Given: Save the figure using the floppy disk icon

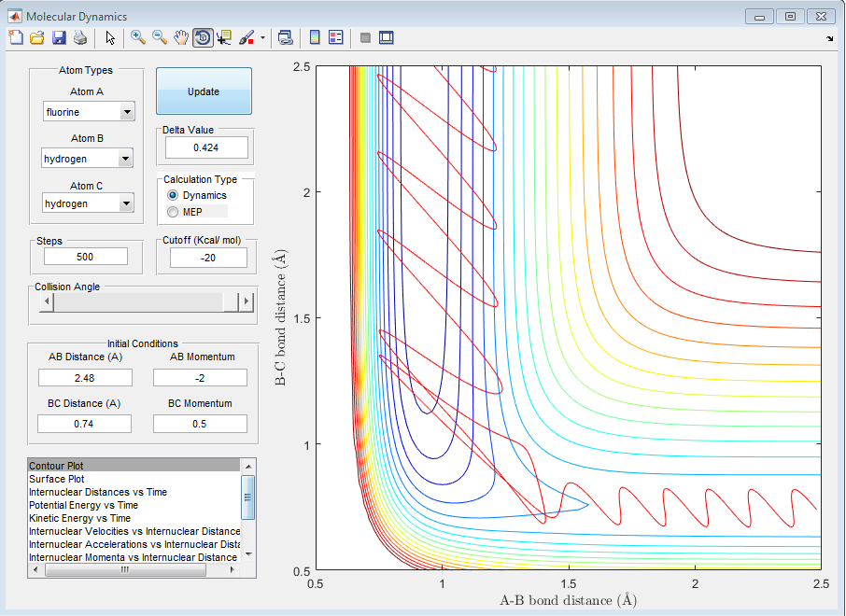Looking at the screenshot, I should click(x=59, y=37).
